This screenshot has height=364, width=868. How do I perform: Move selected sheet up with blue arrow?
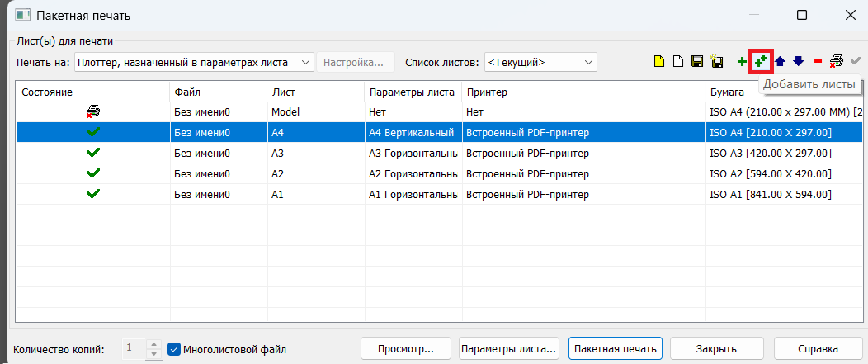point(781,62)
